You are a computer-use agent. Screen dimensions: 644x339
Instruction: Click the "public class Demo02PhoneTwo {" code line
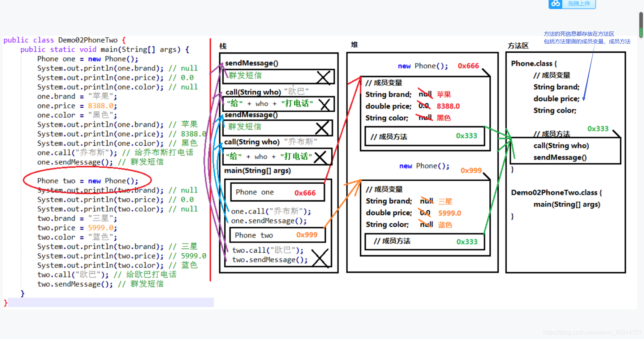65,40
